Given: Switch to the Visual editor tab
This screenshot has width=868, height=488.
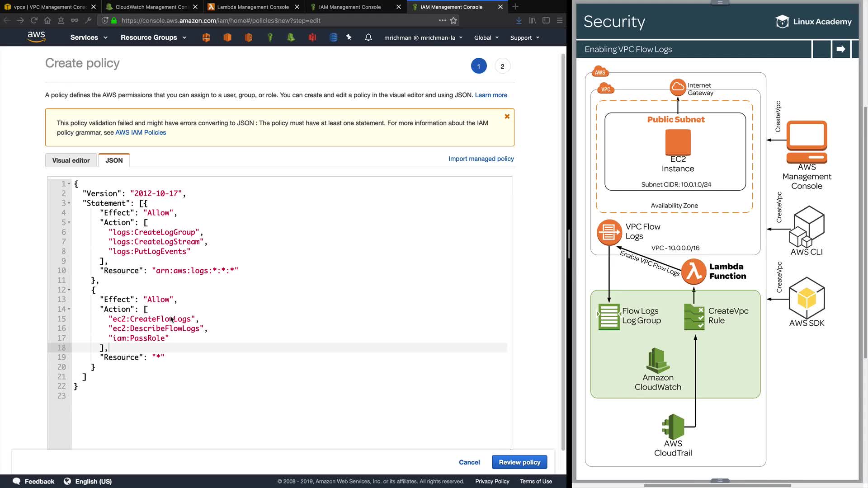Looking at the screenshot, I should tap(71, 160).
